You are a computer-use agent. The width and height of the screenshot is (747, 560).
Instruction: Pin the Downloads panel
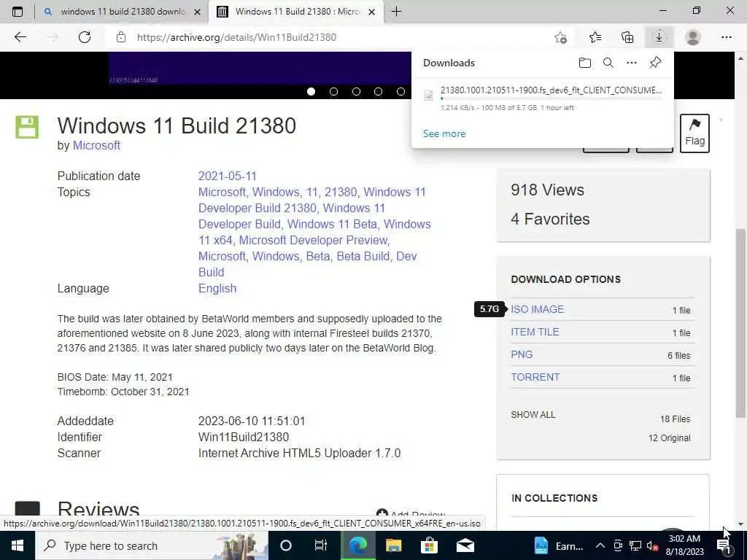tap(656, 63)
